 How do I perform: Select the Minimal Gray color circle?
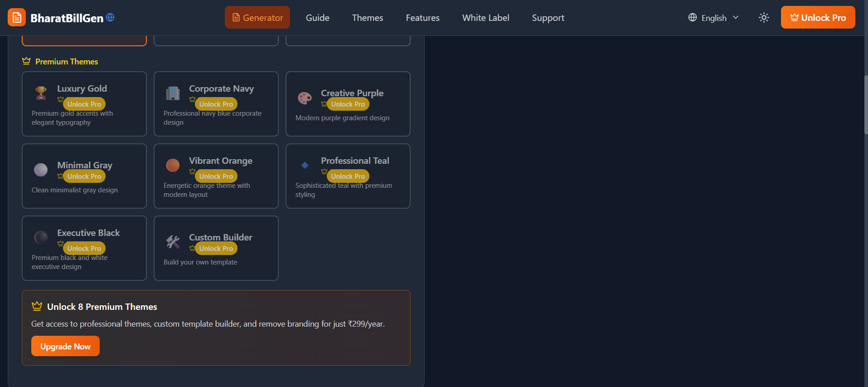click(41, 170)
